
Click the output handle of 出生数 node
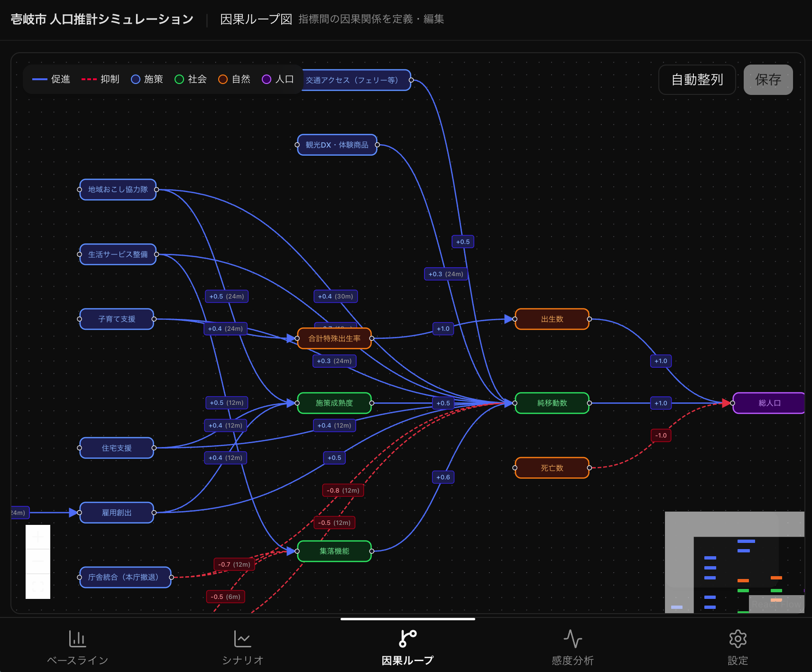(x=589, y=319)
